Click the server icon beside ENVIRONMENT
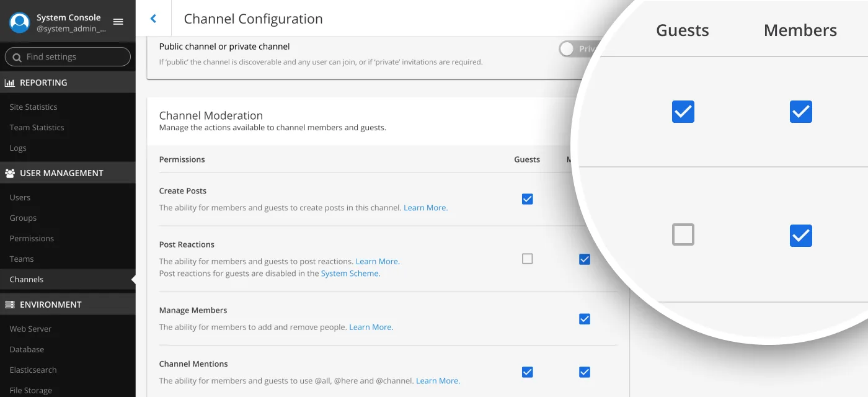 [x=10, y=305]
